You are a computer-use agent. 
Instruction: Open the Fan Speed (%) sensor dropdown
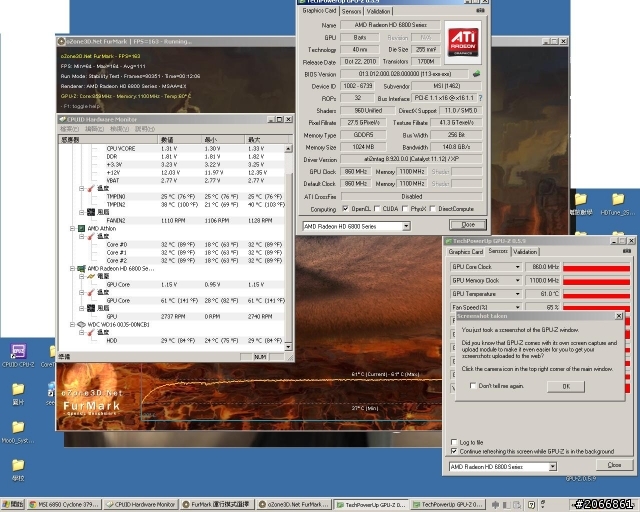click(x=518, y=307)
